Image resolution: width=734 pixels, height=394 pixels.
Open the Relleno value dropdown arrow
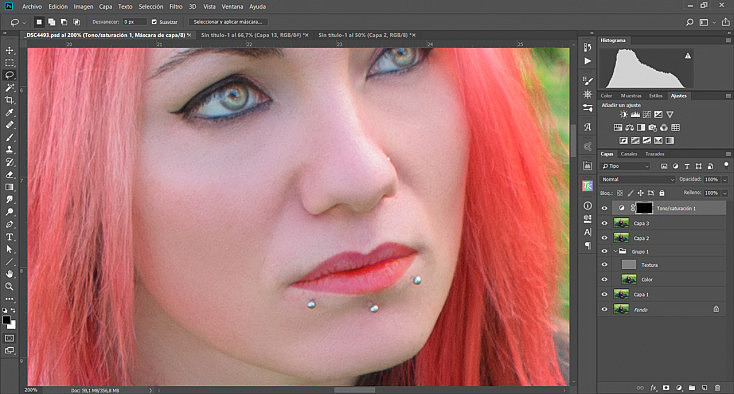(x=725, y=193)
